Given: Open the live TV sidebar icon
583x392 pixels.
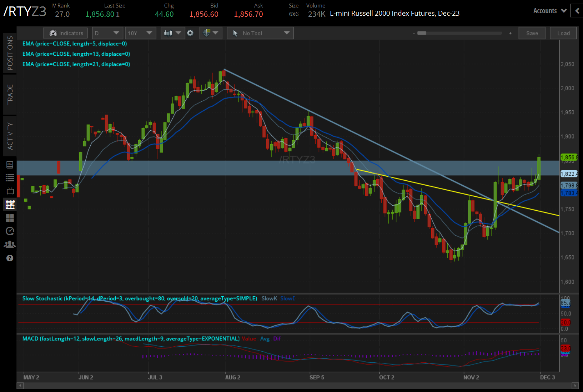Looking at the screenshot, I should click(10, 191).
